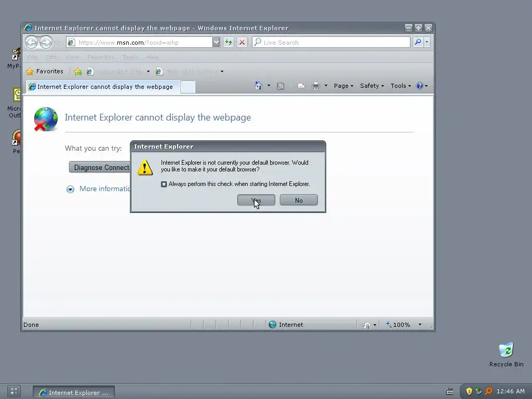Click the status bar protected mode lock icon
The width and height of the screenshot is (532, 399).
[x=366, y=325]
